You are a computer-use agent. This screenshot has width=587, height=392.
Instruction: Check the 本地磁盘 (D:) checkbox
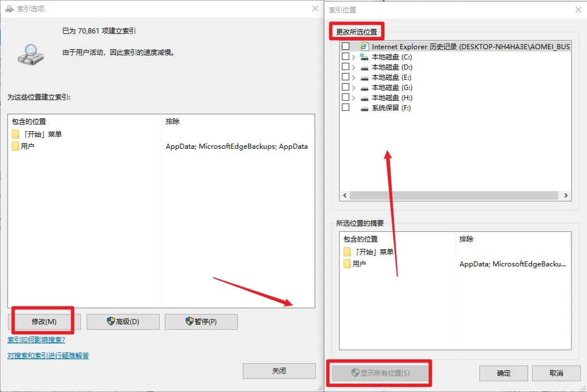pos(345,67)
